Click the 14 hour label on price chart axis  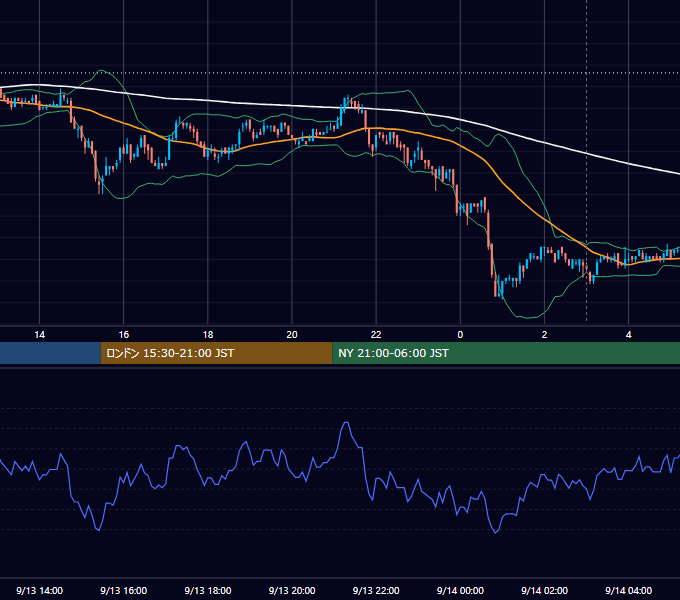coord(39,335)
